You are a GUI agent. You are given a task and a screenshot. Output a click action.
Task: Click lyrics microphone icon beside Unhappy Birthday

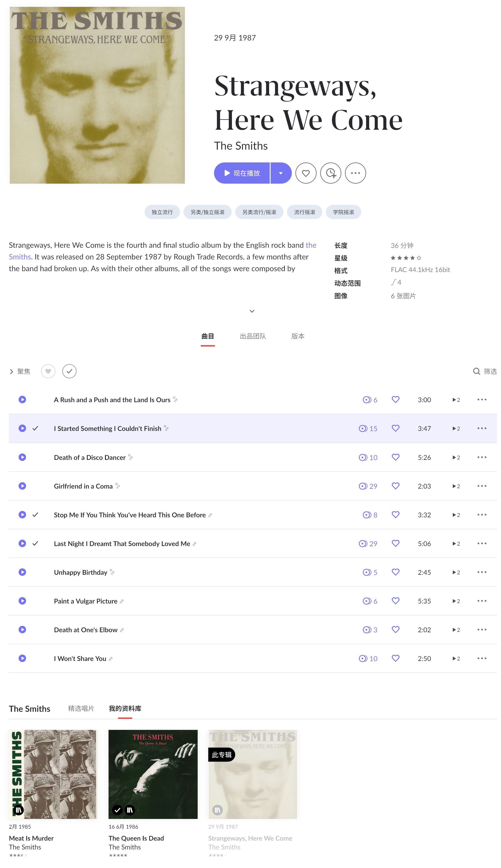[x=112, y=572]
